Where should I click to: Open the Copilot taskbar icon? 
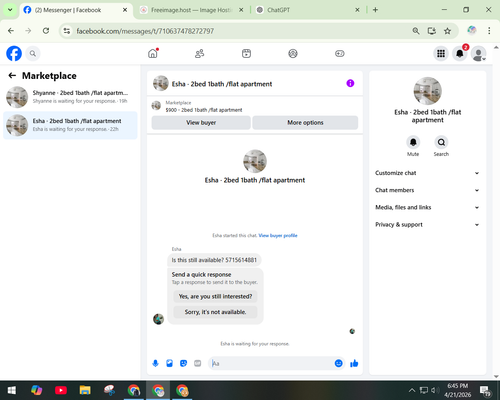tap(36, 390)
